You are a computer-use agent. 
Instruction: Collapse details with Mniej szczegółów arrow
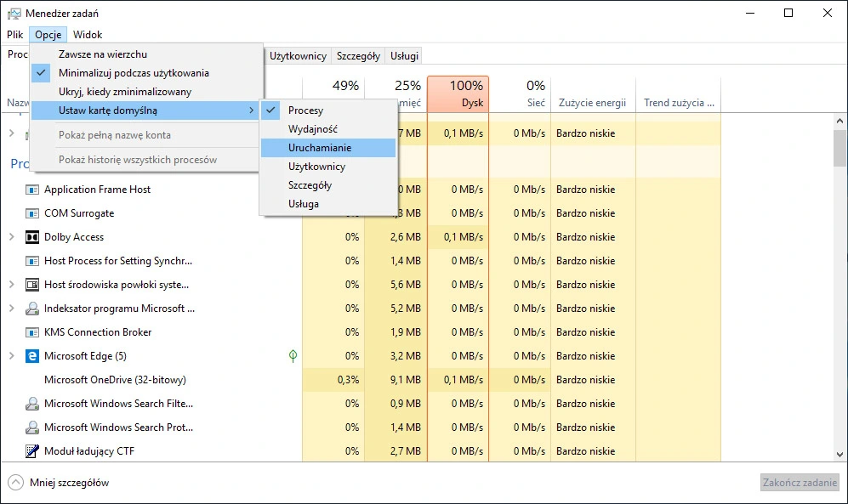(x=15, y=483)
